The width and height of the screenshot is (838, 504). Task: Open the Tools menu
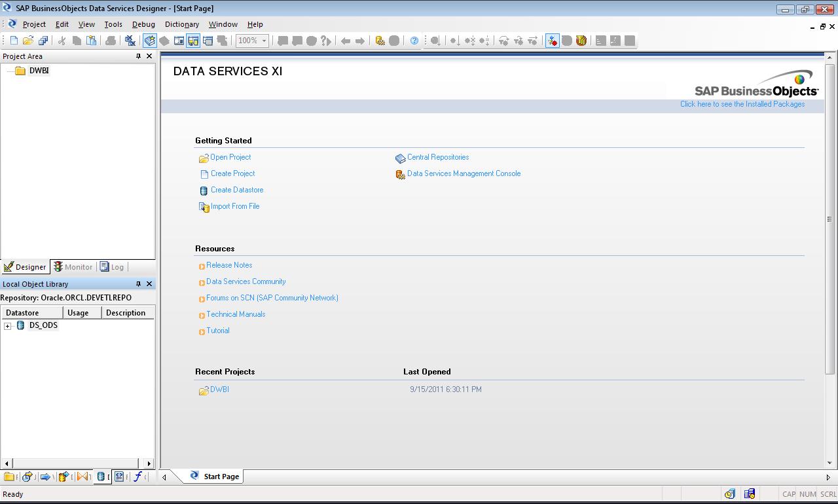click(x=113, y=24)
